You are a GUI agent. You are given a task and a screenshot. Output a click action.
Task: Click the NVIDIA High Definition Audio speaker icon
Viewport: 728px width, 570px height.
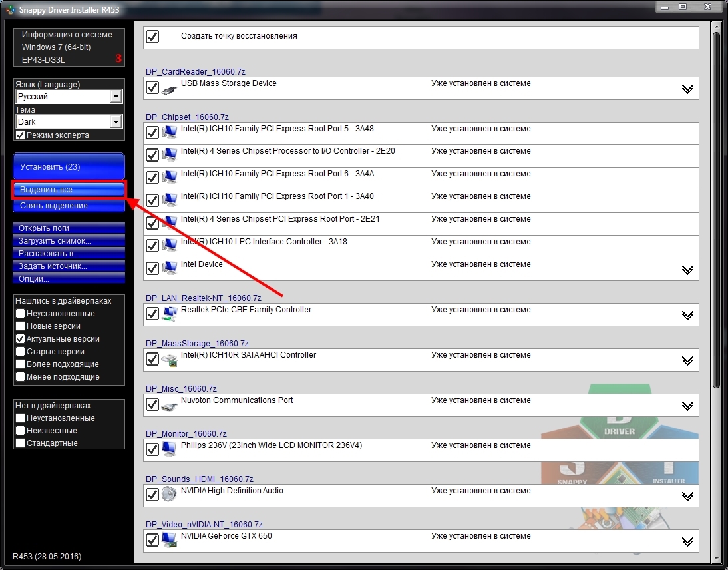[x=170, y=494]
